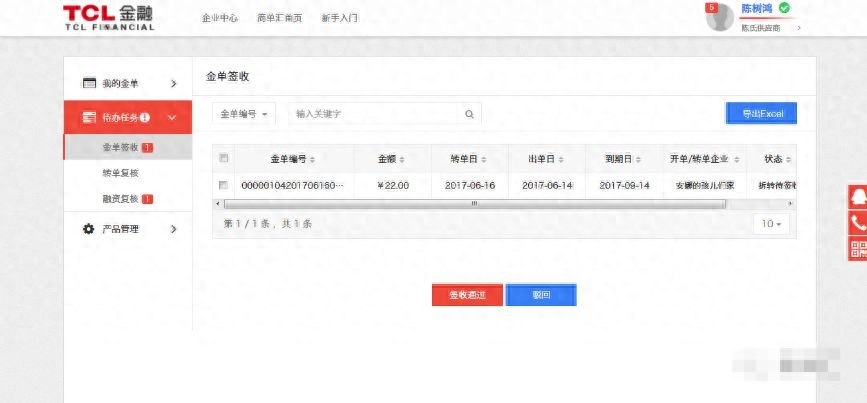
Task: Tick the select-all checkbox in table header
Action: click(223, 159)
